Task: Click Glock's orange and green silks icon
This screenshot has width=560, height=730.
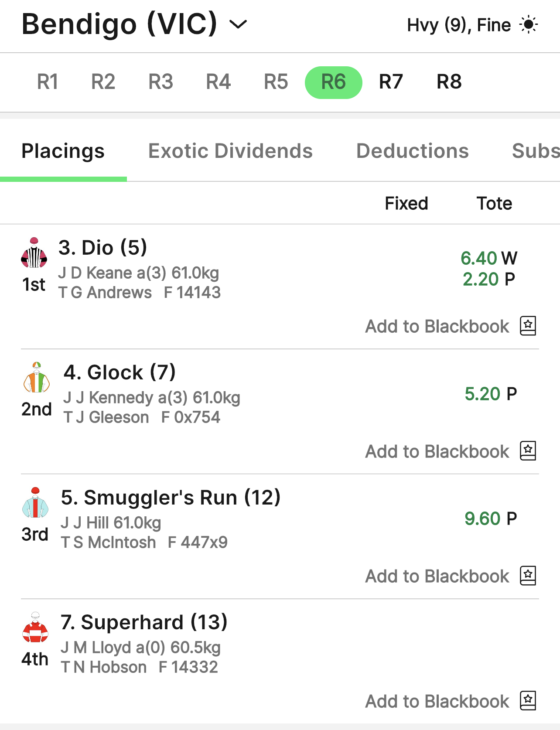Action: (37, 378)
